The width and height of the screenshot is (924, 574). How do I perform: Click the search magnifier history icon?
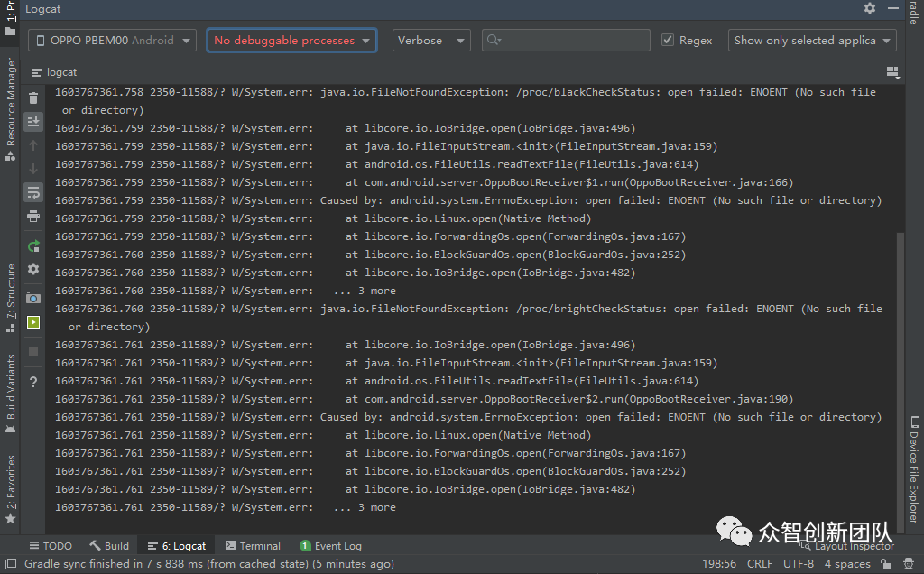coord(494,40)
